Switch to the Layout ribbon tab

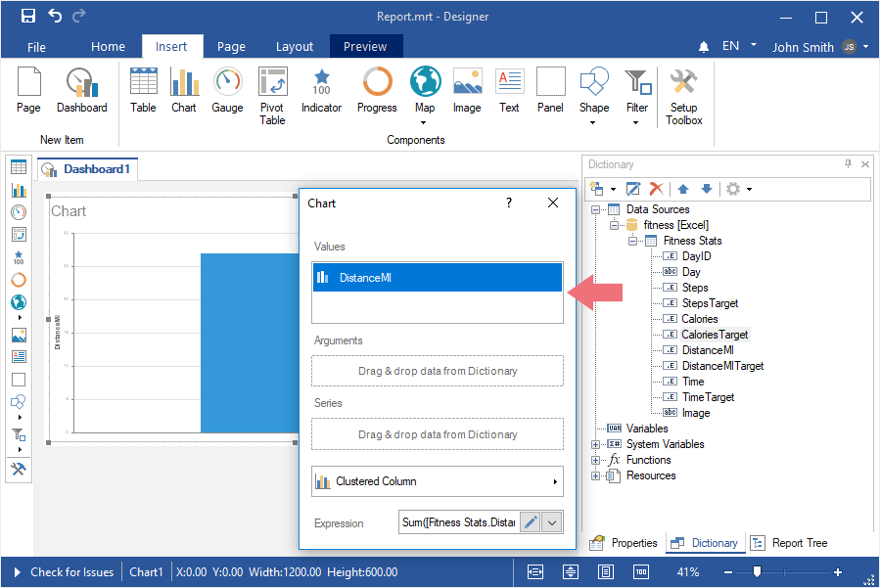pos(295,46)
